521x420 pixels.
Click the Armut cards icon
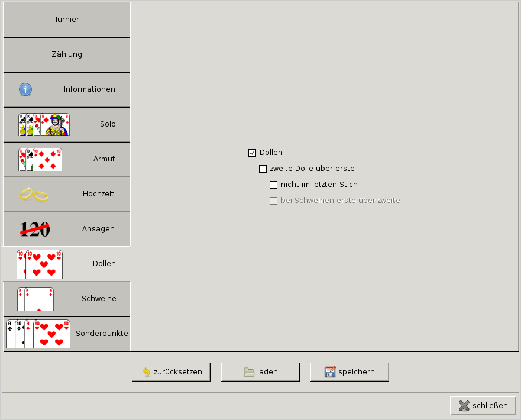coord(40,159)
